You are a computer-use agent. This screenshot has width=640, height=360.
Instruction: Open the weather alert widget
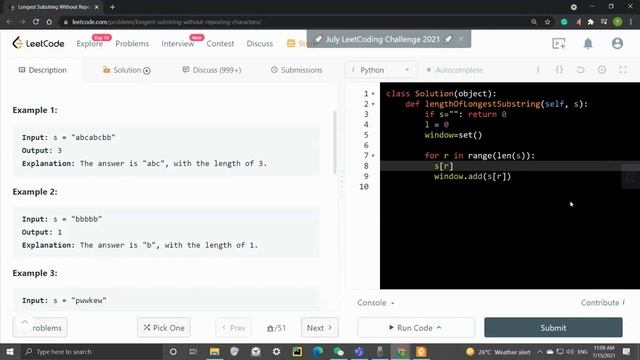tap(498, 351)
